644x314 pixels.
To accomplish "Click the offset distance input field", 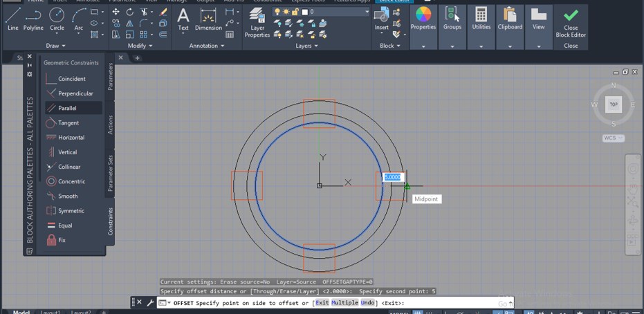I will coord(392,177).
